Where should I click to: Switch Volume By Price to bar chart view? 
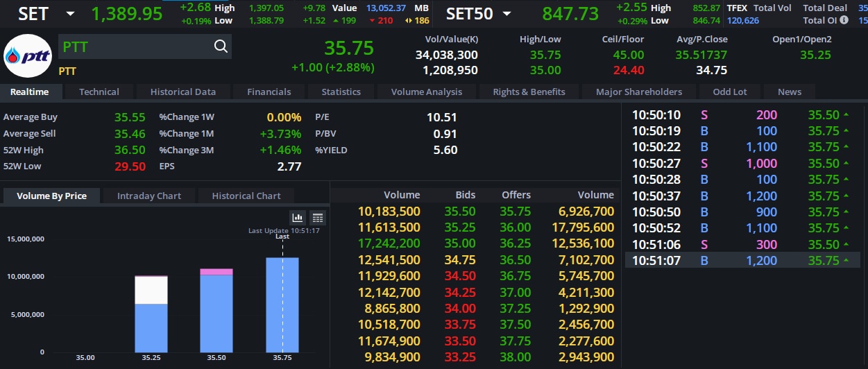[x=297, y=217]
